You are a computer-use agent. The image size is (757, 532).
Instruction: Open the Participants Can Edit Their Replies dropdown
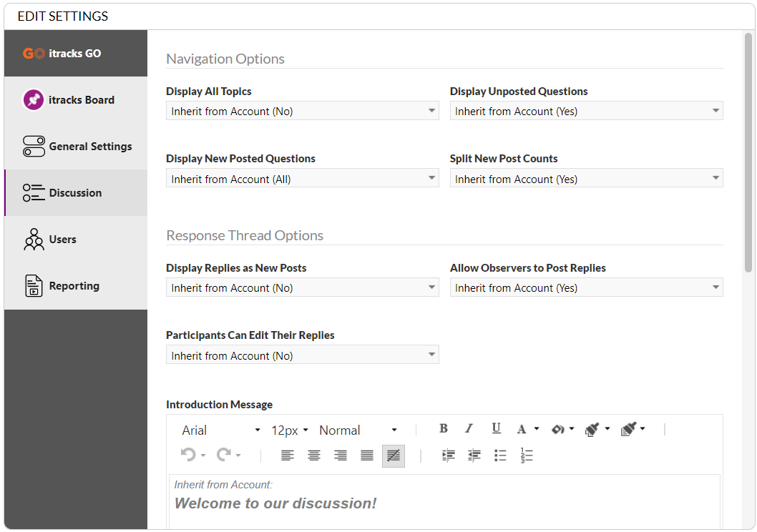coord(302,355)
